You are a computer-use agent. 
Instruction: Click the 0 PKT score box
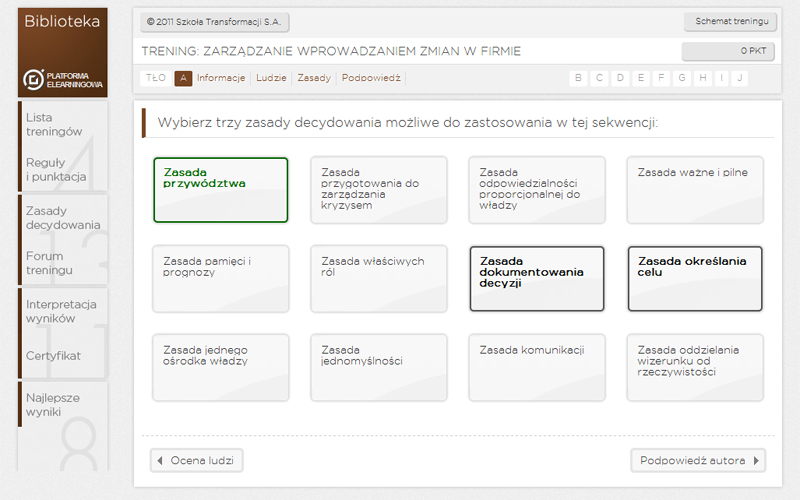tap(728, 51)
